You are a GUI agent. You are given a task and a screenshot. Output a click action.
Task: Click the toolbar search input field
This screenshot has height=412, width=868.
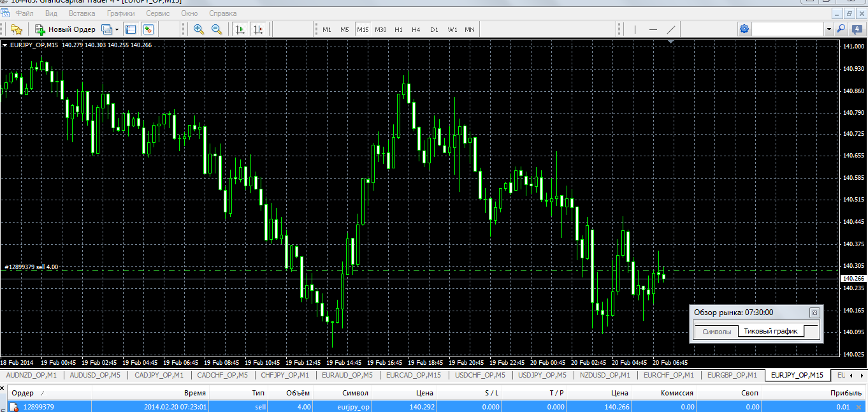[x=788, y=29]
